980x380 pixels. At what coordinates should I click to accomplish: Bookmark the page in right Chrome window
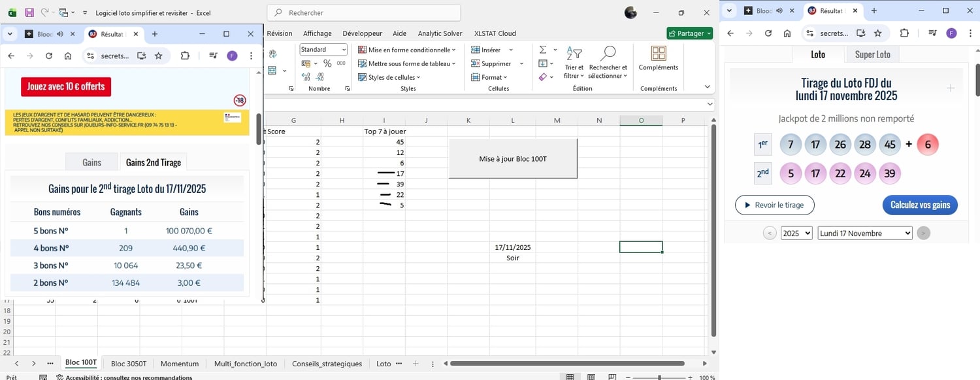pyautogui.click(x=878, y=33)
